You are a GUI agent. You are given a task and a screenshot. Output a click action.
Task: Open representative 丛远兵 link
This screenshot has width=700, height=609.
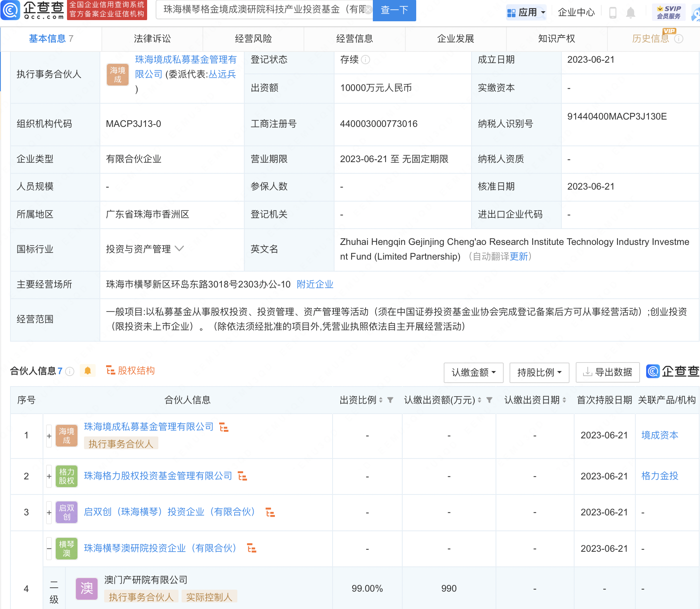(x=222, y=74)
